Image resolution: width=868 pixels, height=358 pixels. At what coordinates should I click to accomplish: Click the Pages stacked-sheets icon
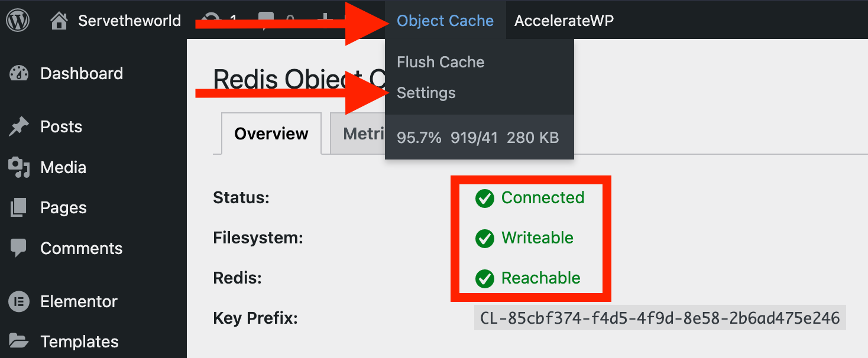19,208
